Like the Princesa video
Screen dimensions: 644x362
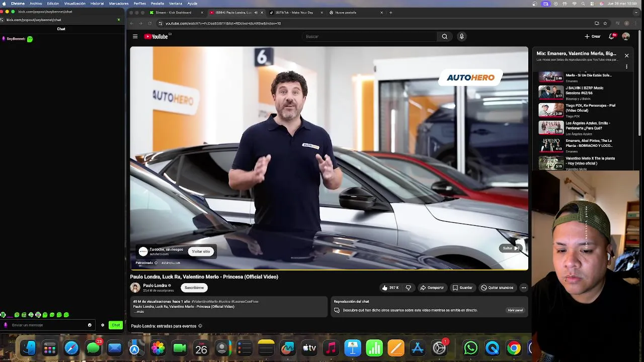click(390, 288)
